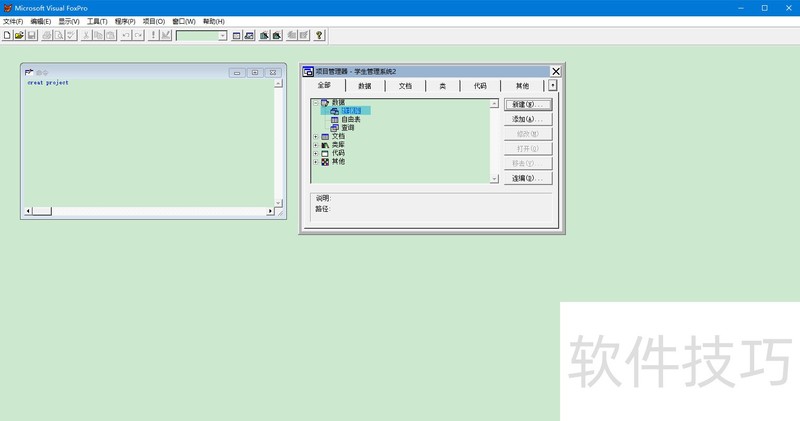Switch to the 全部 tab in Project Manager

coord(324,85)
